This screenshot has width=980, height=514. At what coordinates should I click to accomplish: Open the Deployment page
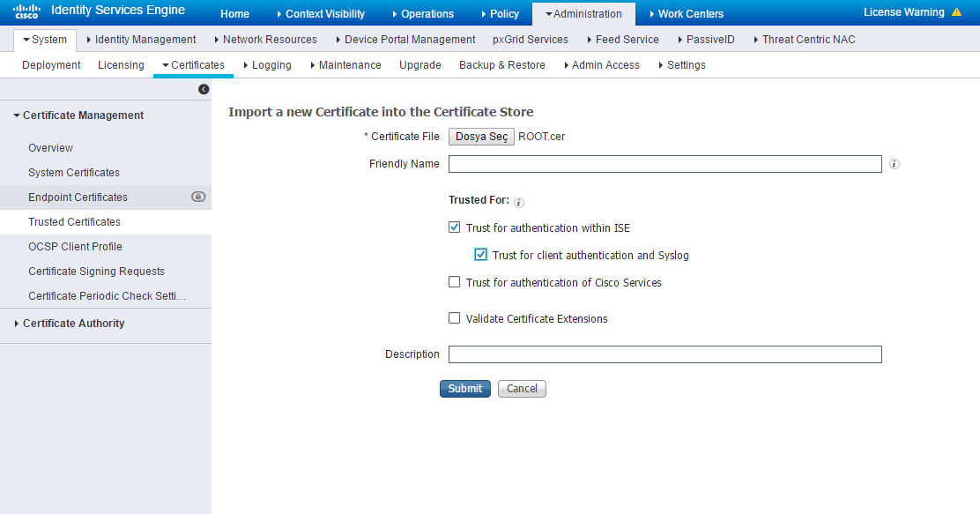tap(51, 65)
